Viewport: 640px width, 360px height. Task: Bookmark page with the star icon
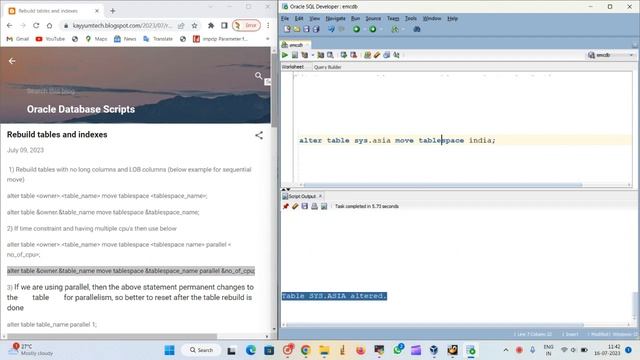(x=194, y=25)
